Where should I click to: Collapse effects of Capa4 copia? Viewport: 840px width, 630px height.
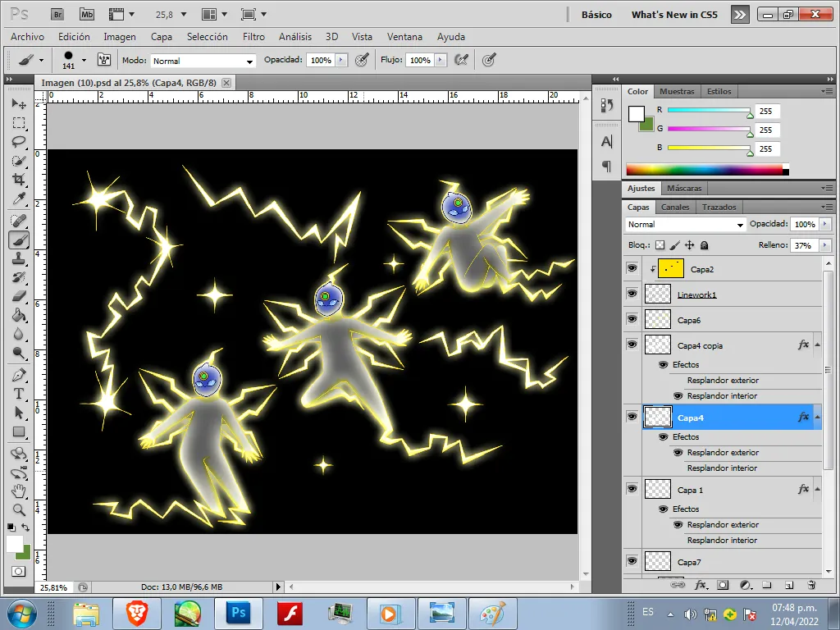818,345
